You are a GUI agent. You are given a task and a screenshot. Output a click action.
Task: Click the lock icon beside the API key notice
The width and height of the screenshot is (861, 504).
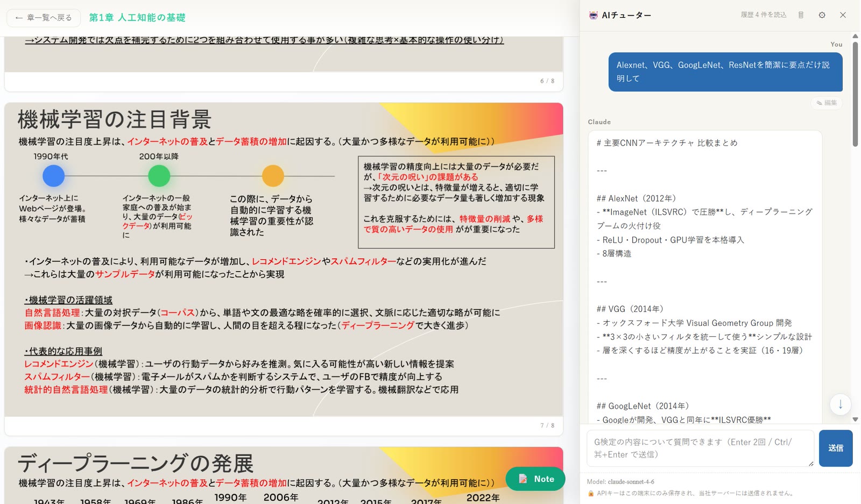point(591,493)
